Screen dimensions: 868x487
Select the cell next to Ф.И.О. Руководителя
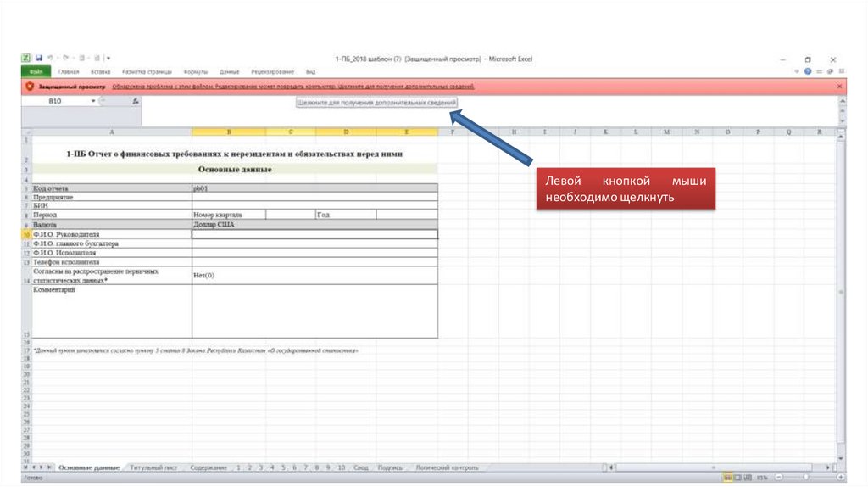point(314,234)
